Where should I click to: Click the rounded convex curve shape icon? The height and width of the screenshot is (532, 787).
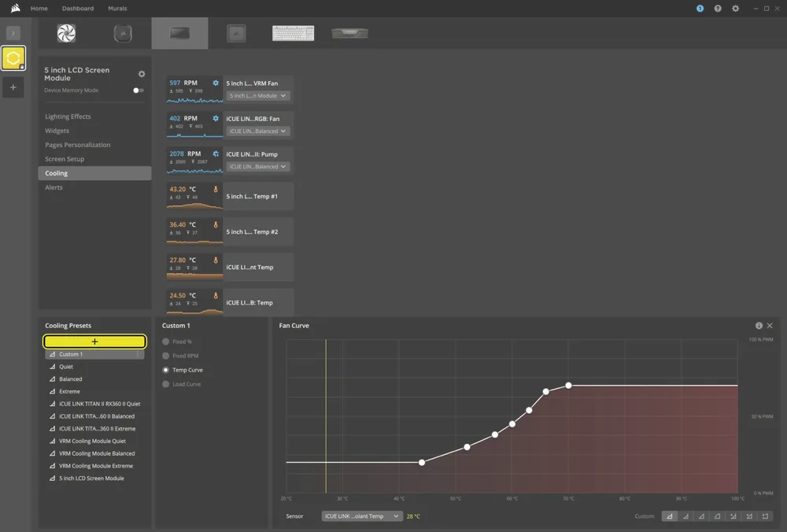click(x=717, y=516)
